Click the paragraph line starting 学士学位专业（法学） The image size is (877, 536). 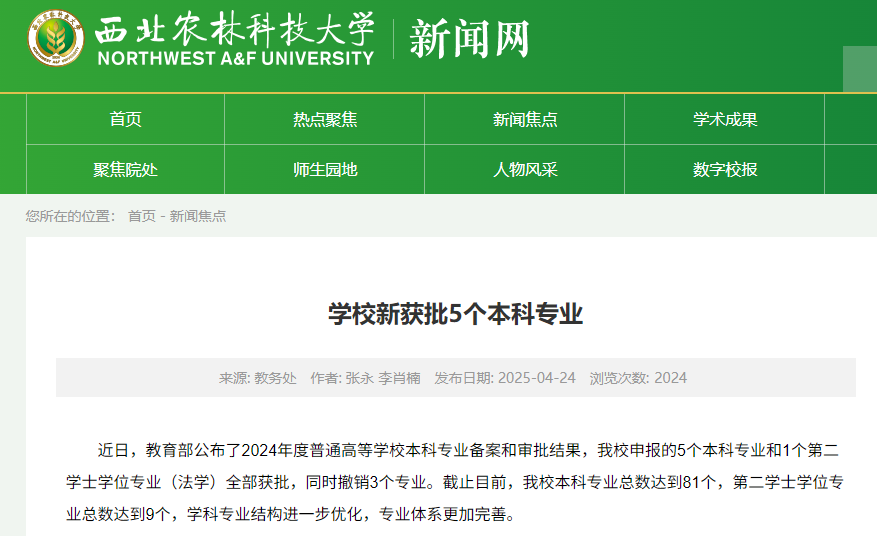(x=455, y=482)
